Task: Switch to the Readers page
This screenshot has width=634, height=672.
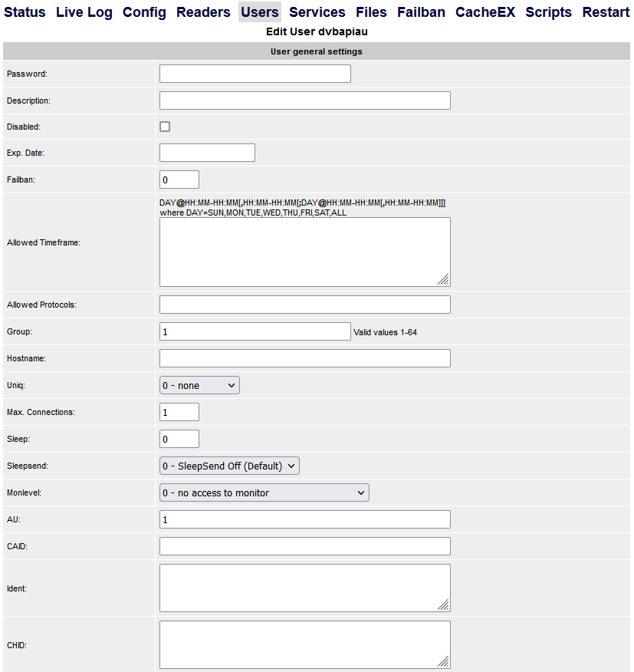Action: tap(203, 12)
